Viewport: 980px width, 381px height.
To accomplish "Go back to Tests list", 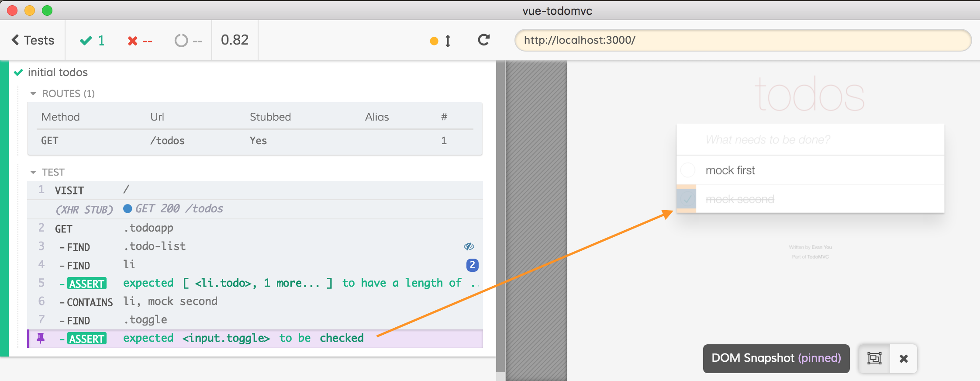I will click(33, 40).
